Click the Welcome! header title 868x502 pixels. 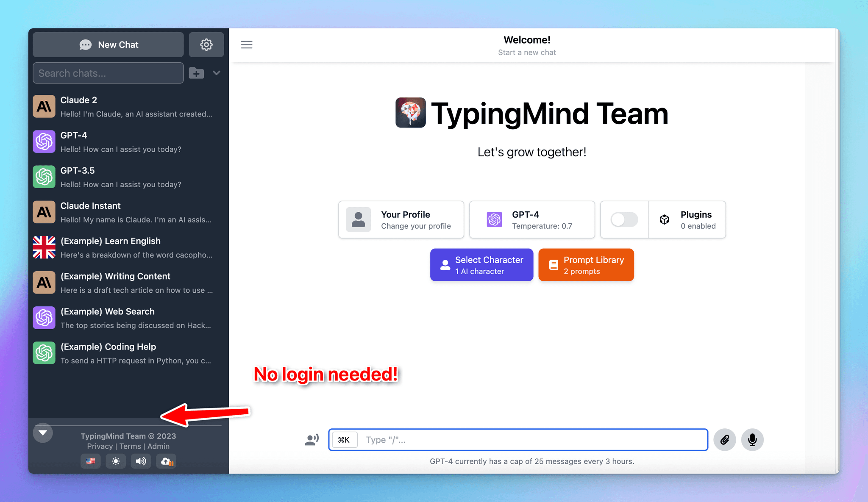(x=527, y=40)
